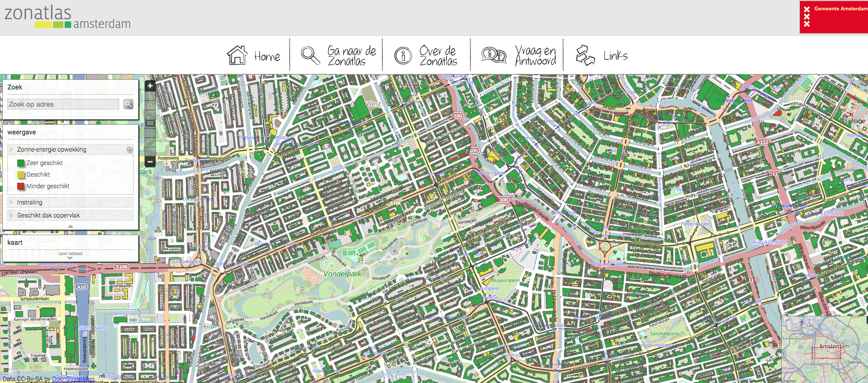Image resolution: width=868 pixels, height=383 pixels.
Task: Zoom out with the minus button
Action: pos(150,162)
